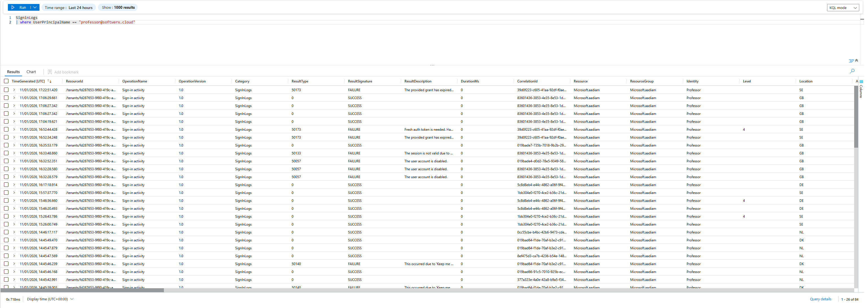Click the Run play icon
The height and width of the screenshot is (308, 868).
pyautogui.click(x=13, y=7)
